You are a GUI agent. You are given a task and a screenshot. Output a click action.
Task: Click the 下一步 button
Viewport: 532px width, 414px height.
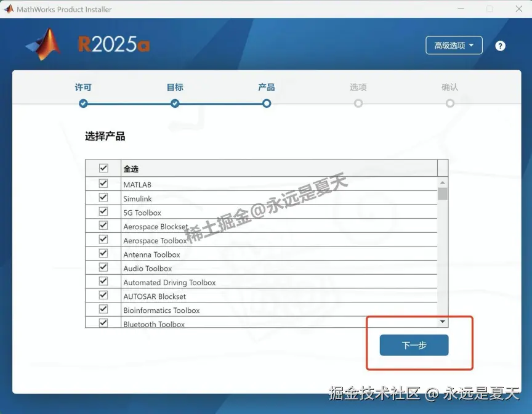point(413,345)
